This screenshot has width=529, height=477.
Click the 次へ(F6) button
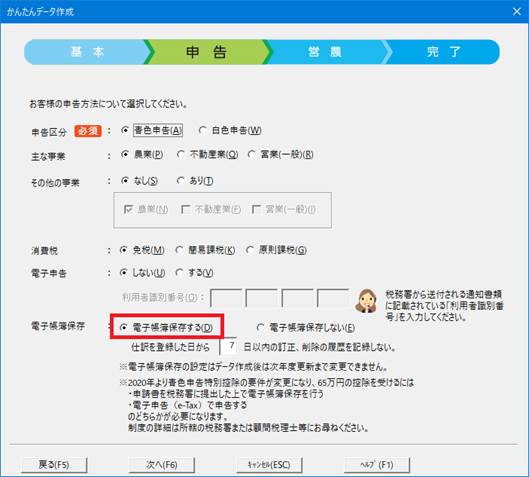[x=162, y=465]
